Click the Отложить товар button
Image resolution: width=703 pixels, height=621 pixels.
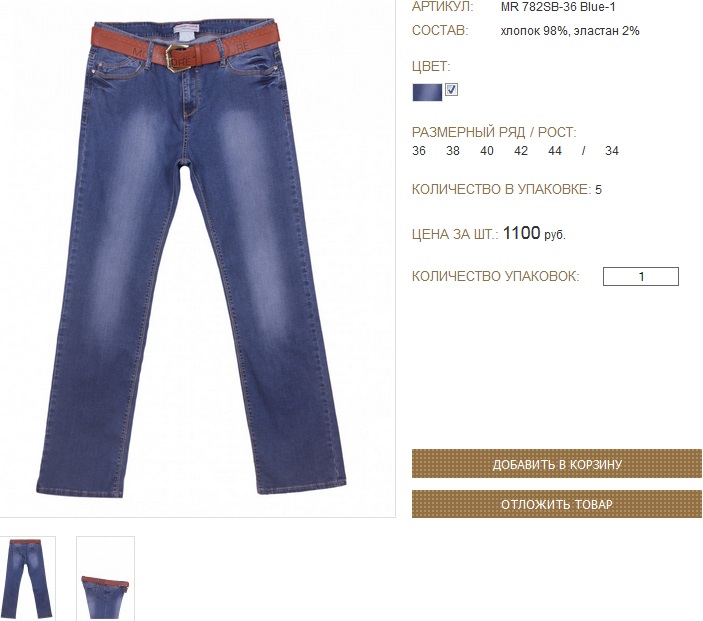557,504
